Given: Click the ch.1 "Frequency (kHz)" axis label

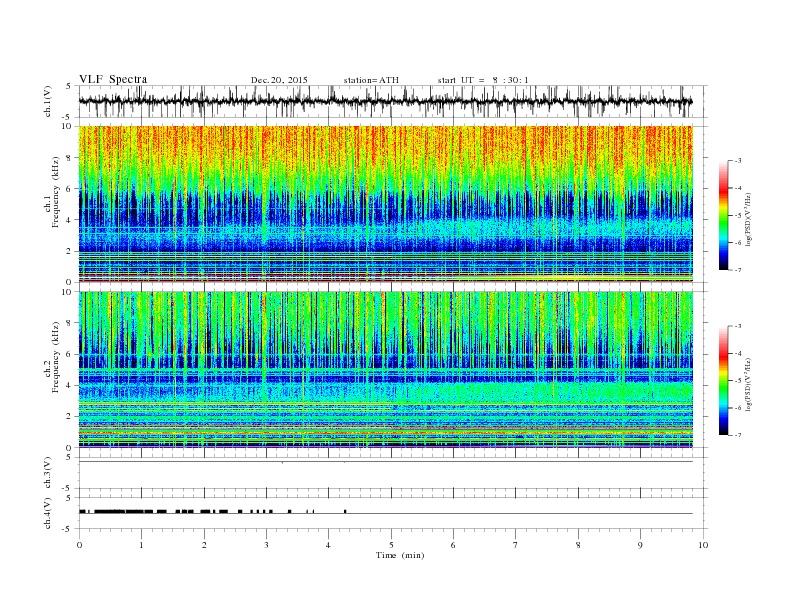Looking at the screenshot, I should [x=56, y=192].
